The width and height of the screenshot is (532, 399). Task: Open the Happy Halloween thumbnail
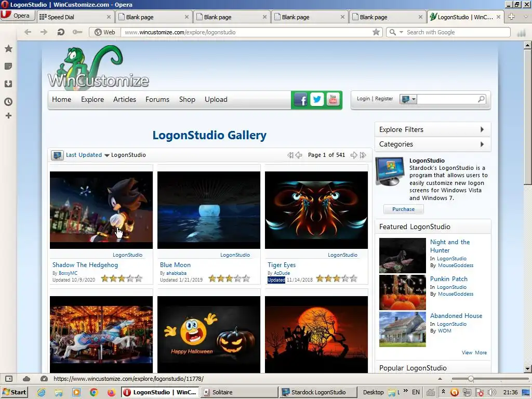pyautogui.click(x=209, y=334)
